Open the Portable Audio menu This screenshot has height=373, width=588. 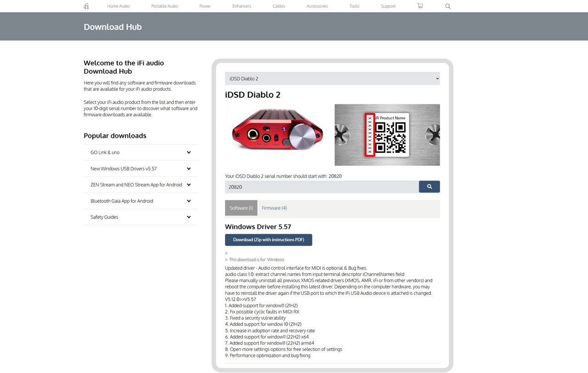tap(164, 6)
